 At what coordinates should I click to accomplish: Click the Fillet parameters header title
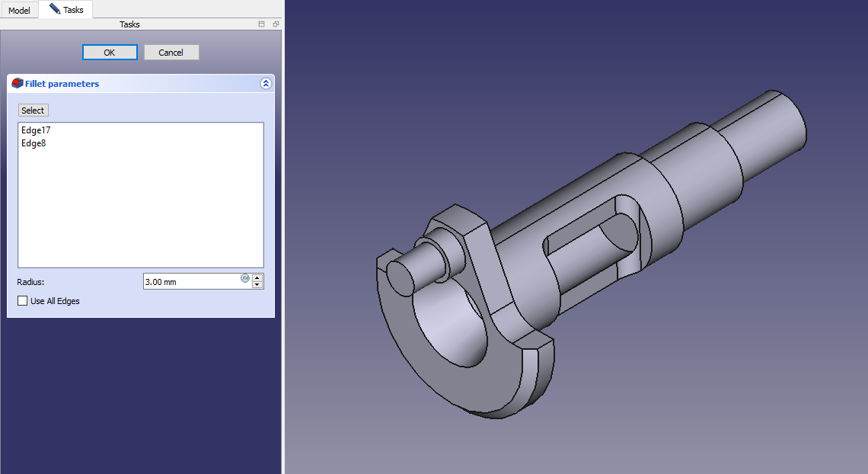click(62, 84)
